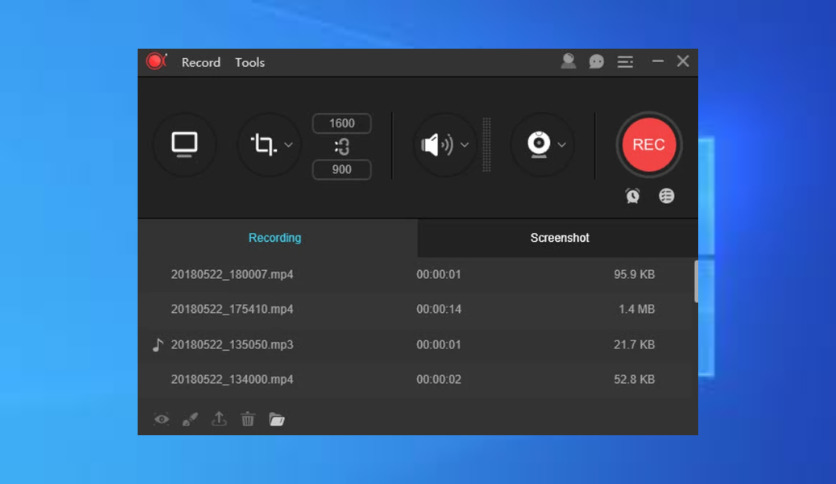Open the Tools menu
836x484 pixels.
click(250, 62)
